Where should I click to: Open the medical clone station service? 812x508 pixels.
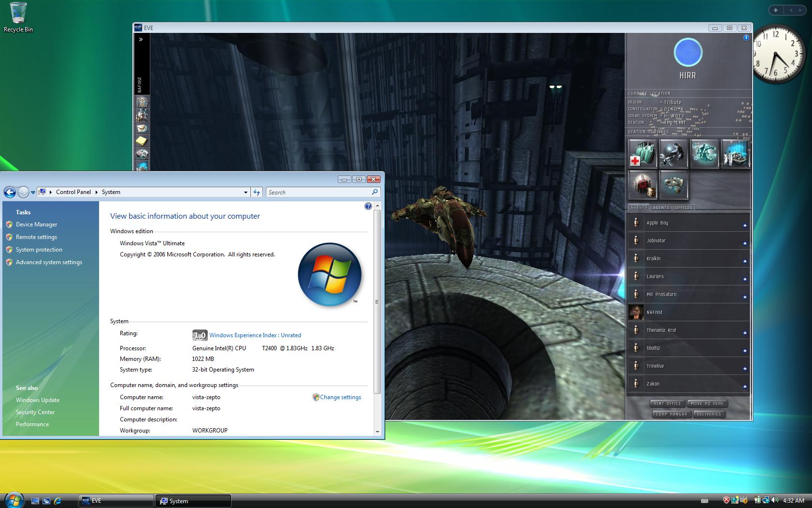pyautogui.click(x=643, y=153)
